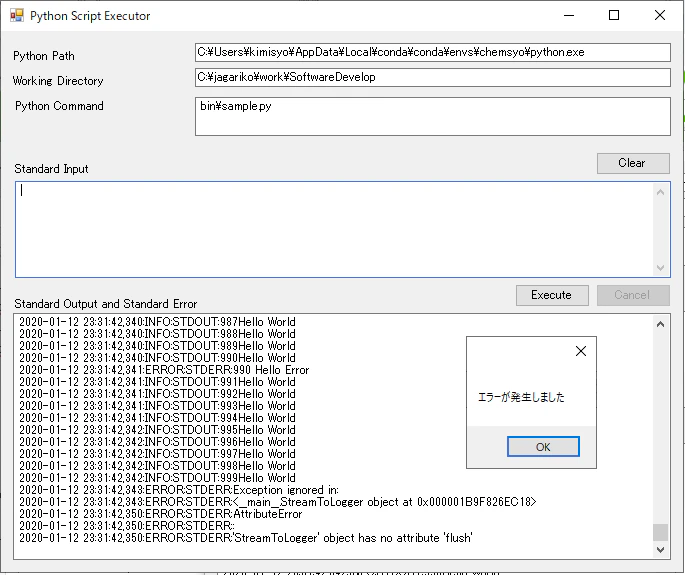Click the Standard Input label
The width and height of the screenshot is (685, 575).
coord(51,169)
